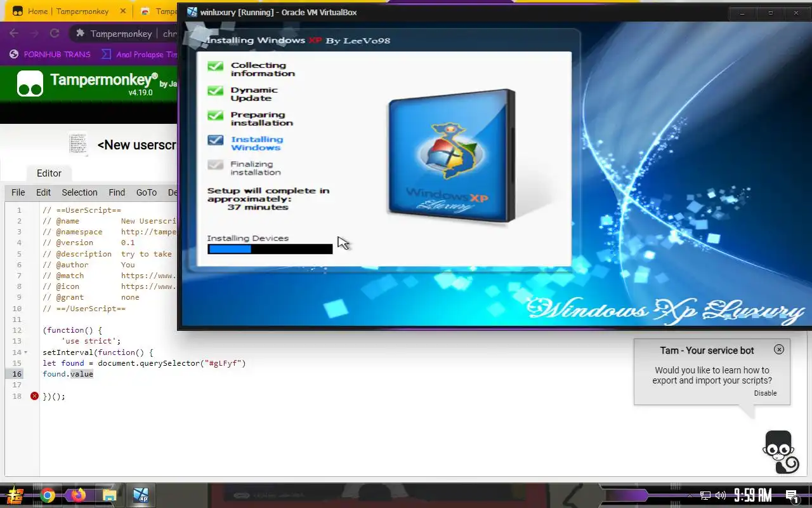Click the '// ==/UserScript==' closing line
Image resolution: width=812 pixels, height=508 pixels.
coord(84,309)
